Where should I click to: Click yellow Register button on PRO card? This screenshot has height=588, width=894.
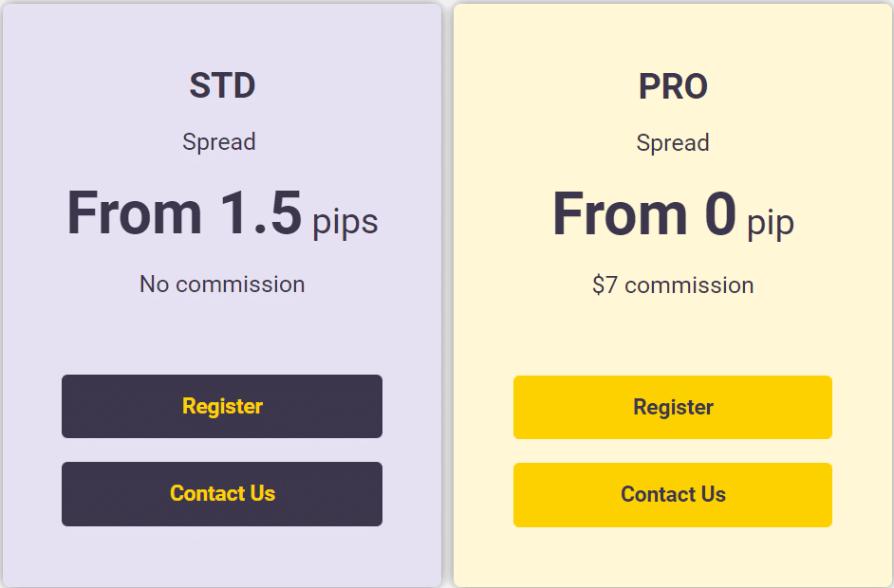point(673,408)
